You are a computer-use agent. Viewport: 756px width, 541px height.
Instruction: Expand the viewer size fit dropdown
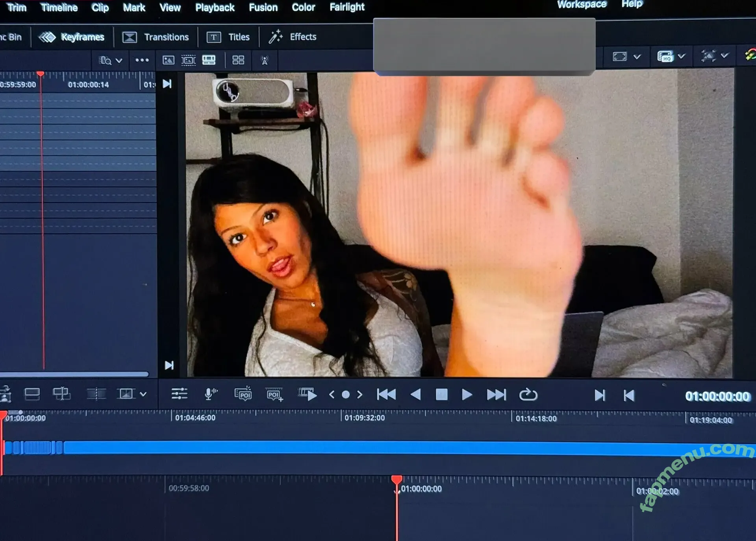pos(637,57)
